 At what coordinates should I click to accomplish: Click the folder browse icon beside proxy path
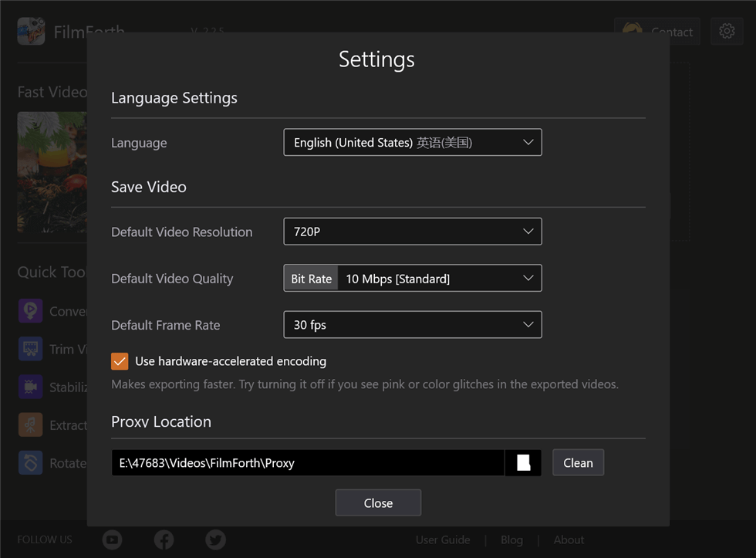[x=523, y=462]
